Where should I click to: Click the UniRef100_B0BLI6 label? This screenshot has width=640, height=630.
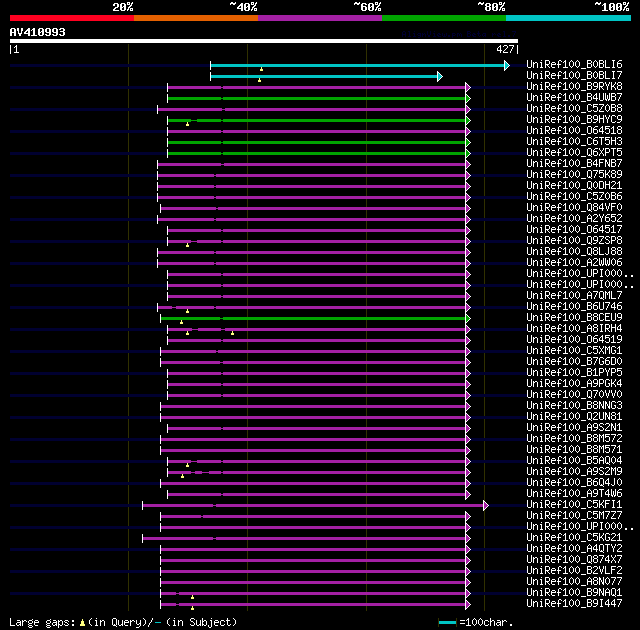click(x=574, y=64)
